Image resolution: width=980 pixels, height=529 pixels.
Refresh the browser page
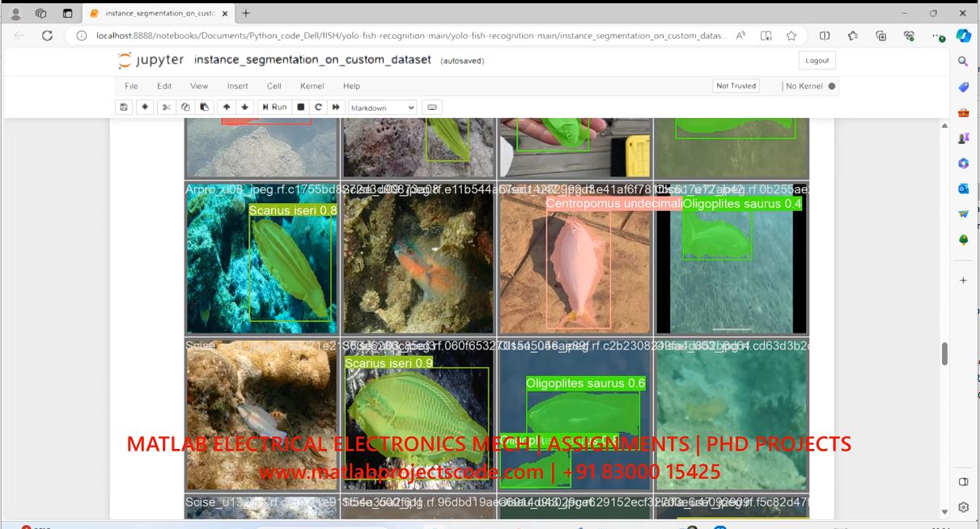click(47, 36)
